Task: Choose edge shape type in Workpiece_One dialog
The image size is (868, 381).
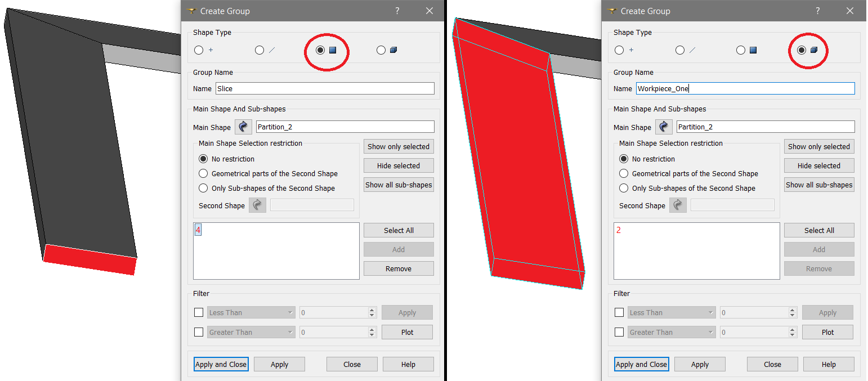Action: [x=680, y=50]
